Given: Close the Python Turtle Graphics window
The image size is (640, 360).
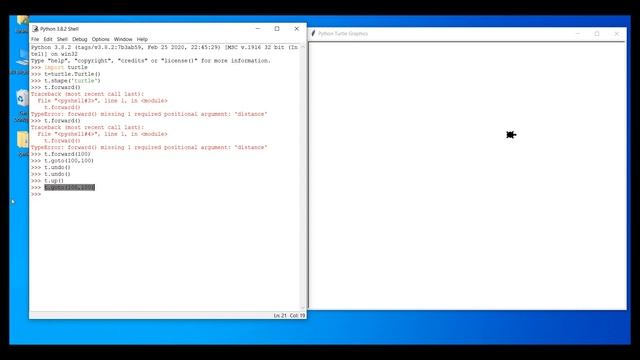Looking at the screenshot, I should click(x=616, y=33).
